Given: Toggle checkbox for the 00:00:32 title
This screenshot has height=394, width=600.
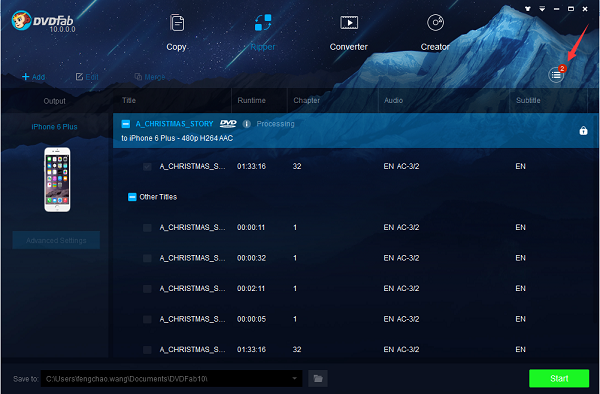Looking at the screenshot, I should tap(147, 258).
